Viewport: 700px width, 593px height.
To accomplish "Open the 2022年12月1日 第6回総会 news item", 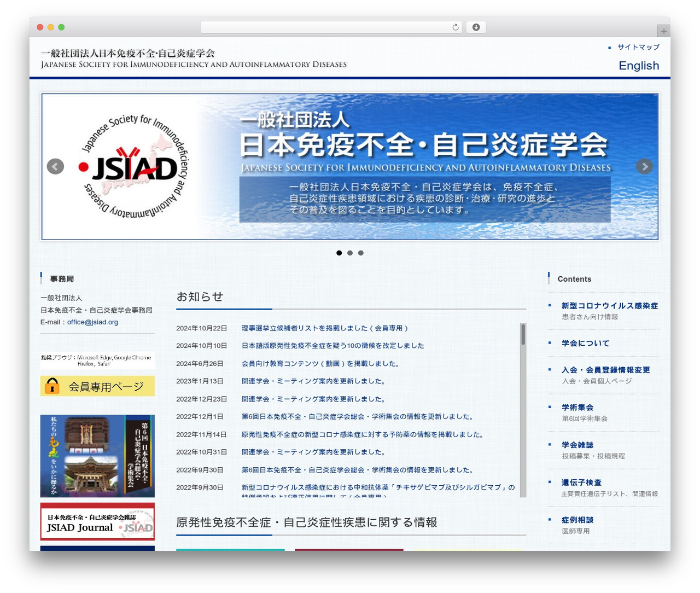I will 358,417.
